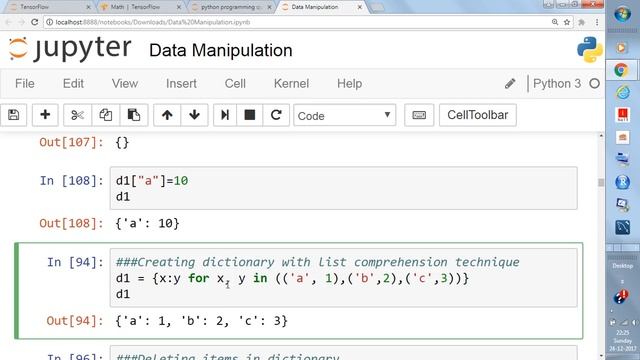Click the In [94] prompt label

(75, 262)
